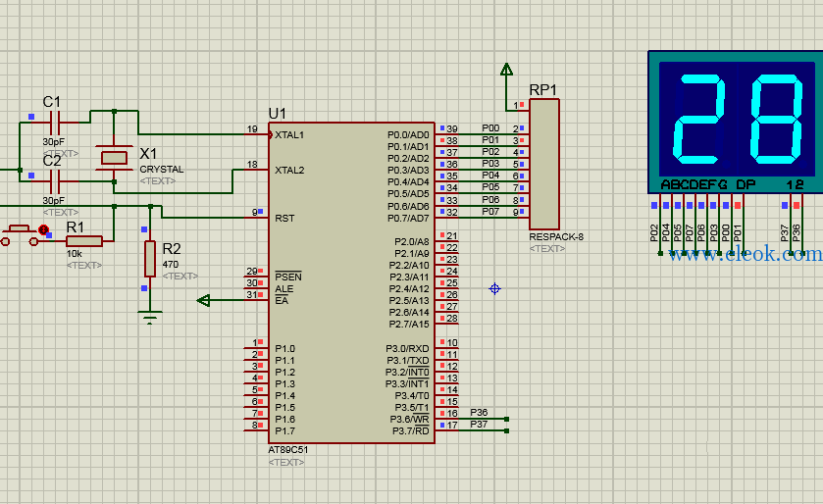Click the crystal X1 component symbol

114,158
